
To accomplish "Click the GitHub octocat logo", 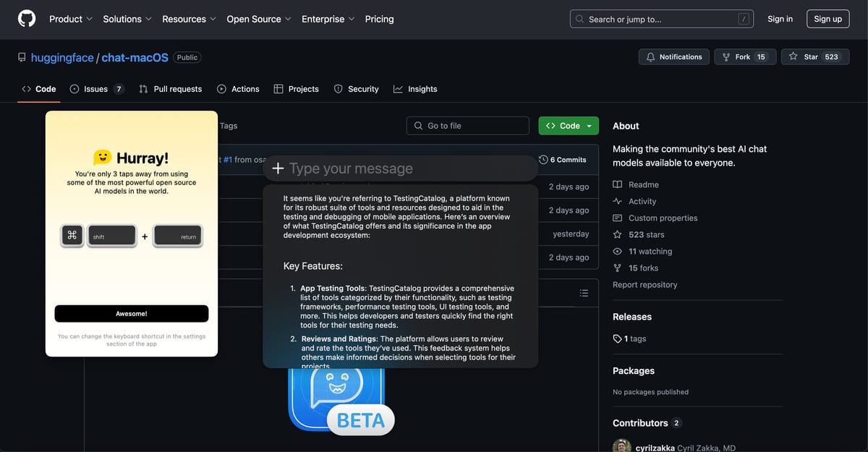I will (x=27, y=19).
